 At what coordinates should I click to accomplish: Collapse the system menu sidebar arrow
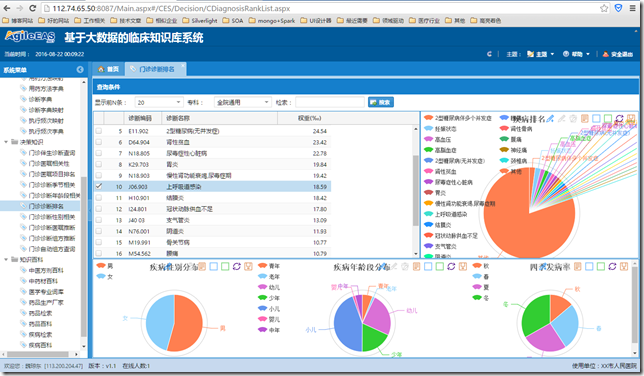tap(80, 70)
